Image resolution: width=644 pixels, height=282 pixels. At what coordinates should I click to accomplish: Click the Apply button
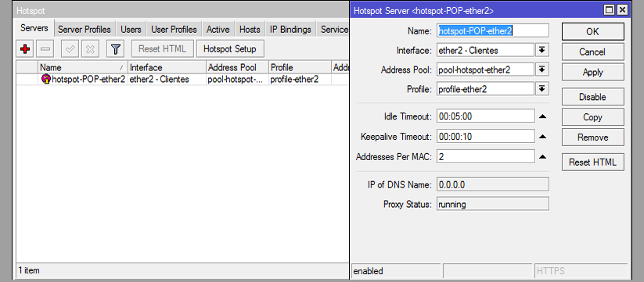pyautogui.click(x=592, y=72)
